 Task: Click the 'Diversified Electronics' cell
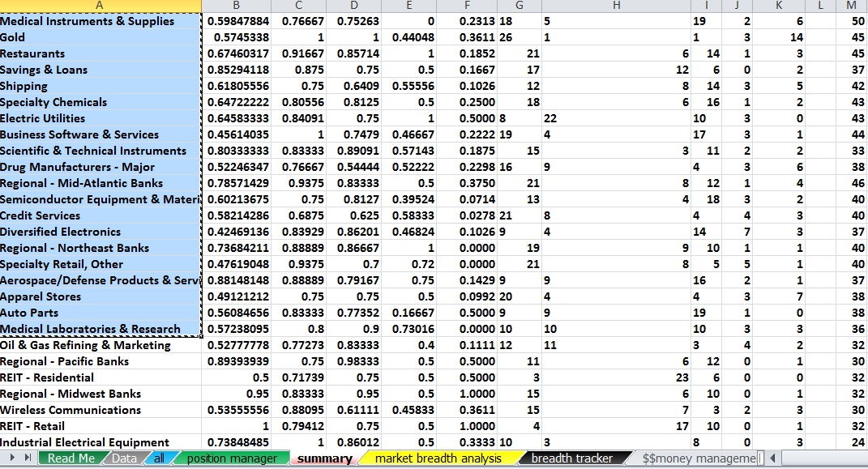click(x=100, y=232)
